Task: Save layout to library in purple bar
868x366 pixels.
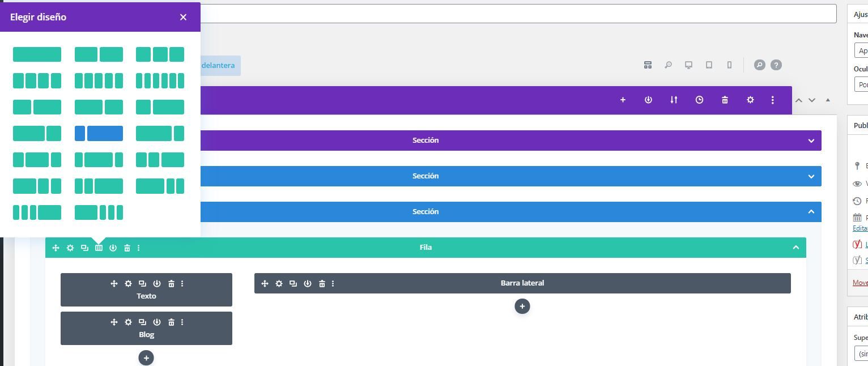Action: [x=648, y=100]
